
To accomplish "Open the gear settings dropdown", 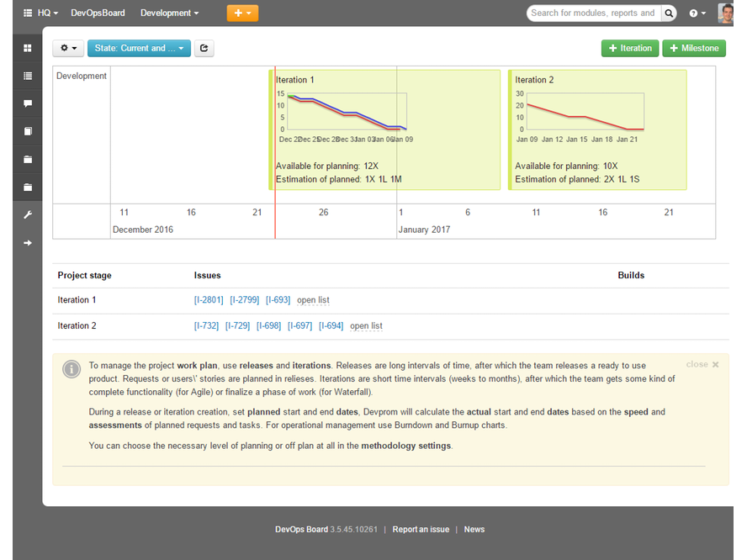I will pos(68,48).
